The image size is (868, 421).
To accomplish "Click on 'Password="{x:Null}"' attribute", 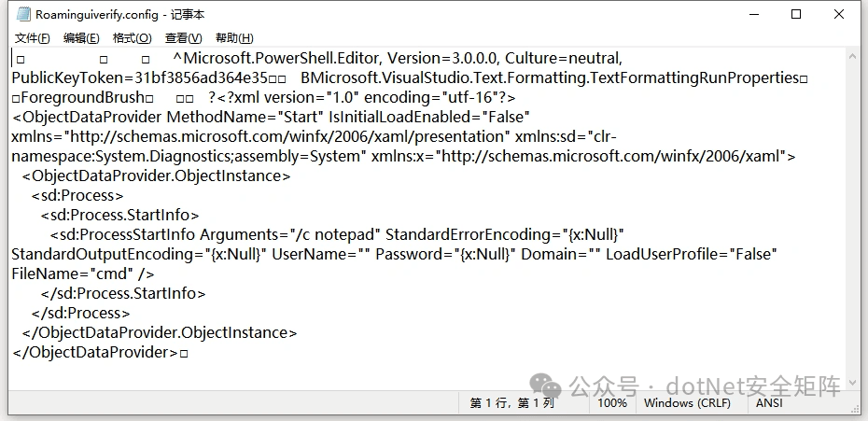I will click(x=446, y=254).
